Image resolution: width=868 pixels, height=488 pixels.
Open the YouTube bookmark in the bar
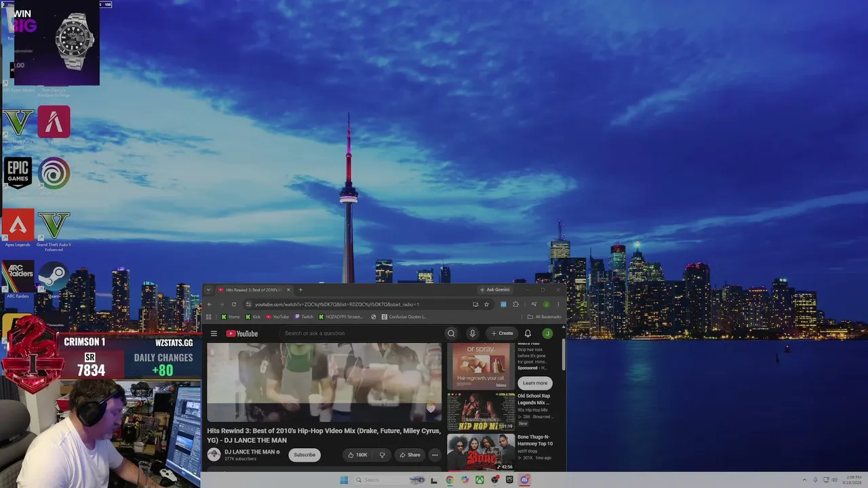[x=277, y=317]
